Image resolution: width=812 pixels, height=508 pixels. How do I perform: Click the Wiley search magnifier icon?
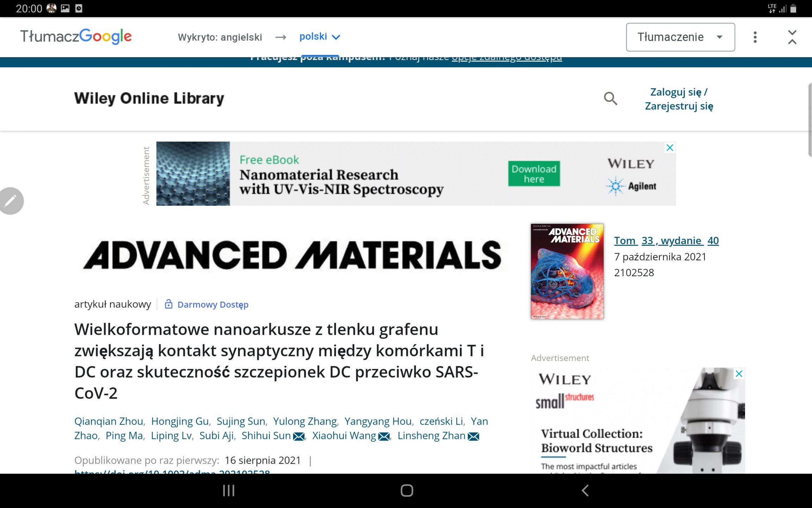point(610,98)
